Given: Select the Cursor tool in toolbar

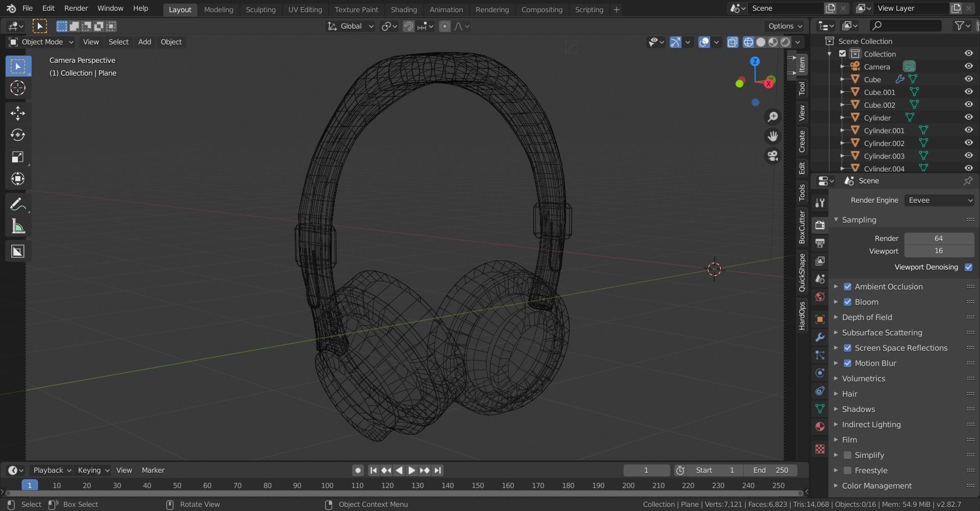Looking at the screenshot, I should tap(18, 88).
